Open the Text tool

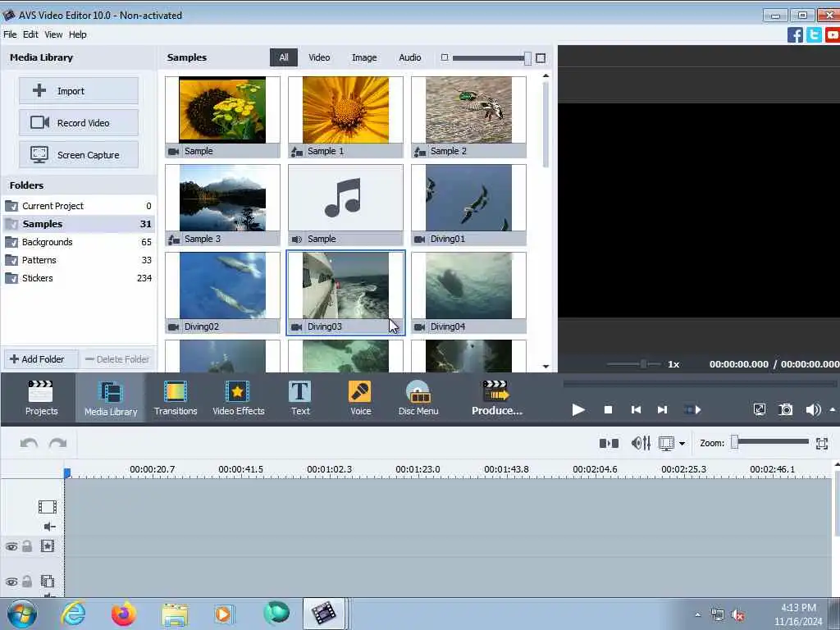pyautogui.click(x=300, y=398)
